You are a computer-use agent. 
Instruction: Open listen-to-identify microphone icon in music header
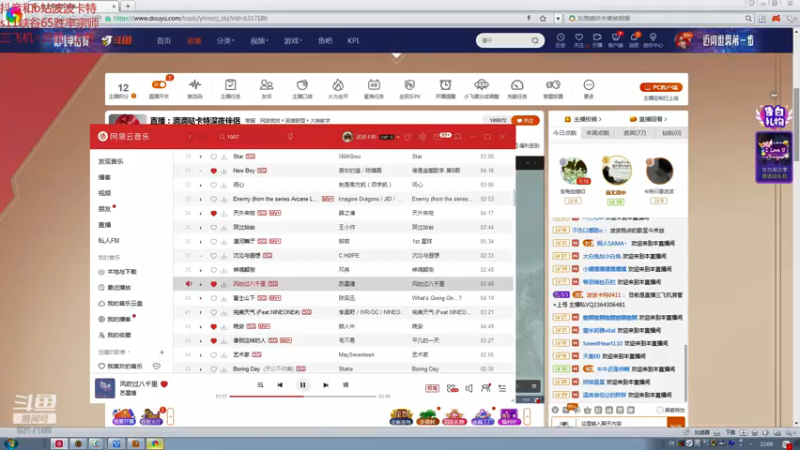(x=290, y=137)
